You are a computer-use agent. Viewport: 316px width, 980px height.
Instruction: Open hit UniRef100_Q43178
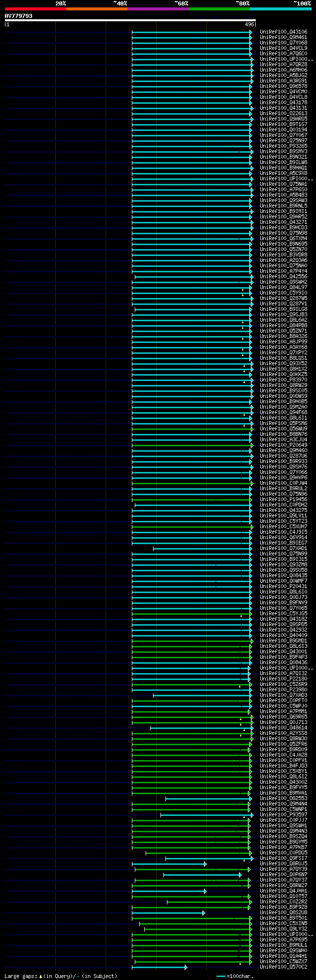[x=283, y=103]
